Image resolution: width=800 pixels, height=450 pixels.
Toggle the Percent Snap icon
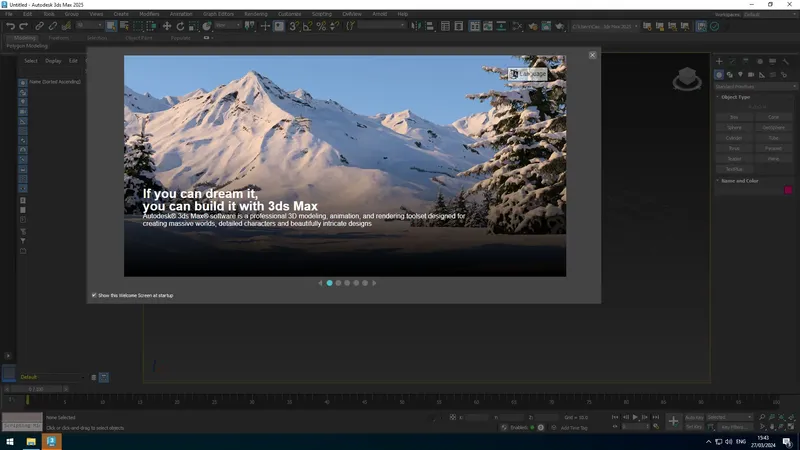pos(321,26)
